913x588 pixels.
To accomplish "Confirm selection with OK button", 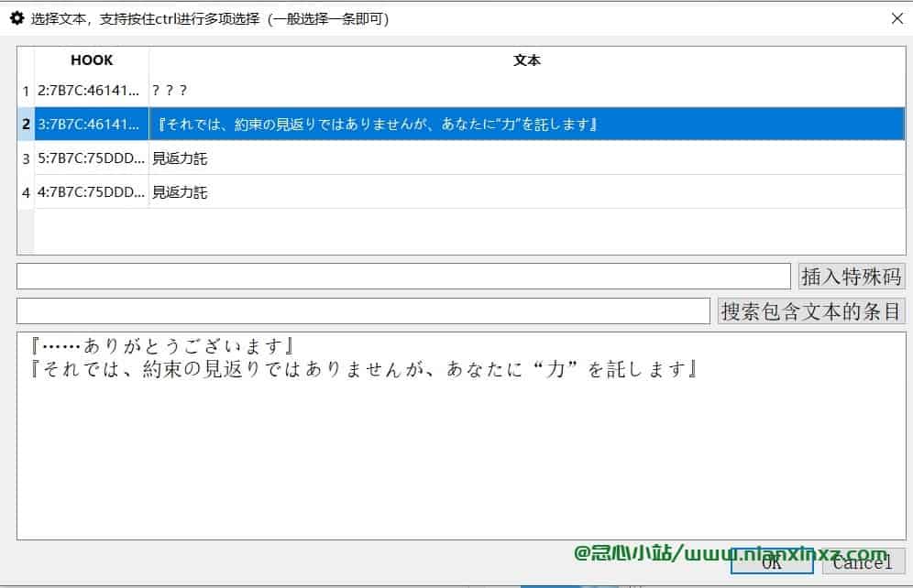I will point(772,561).
